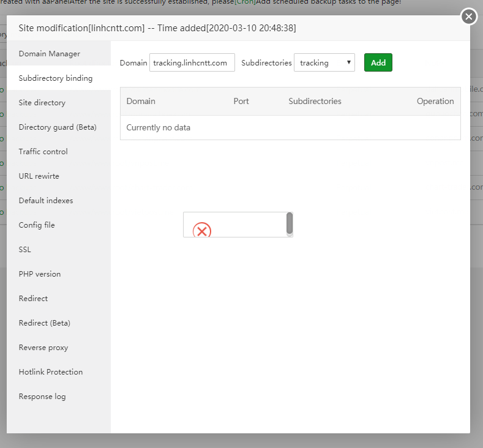The height and width of the screenshot is (448, 483).
Task: Close the Site modification dialog
Action: pos(469,17)
